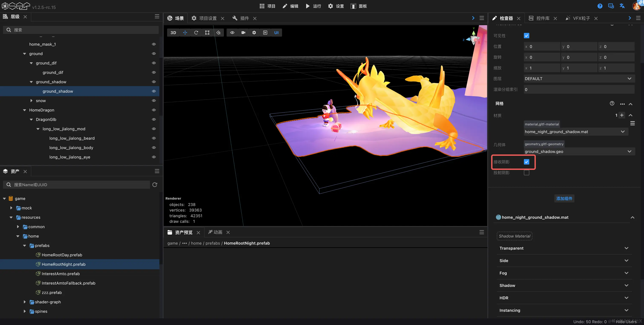Enable the 投射阴影 checkbox
The height and width of the screenshot is (325, 644).
click(x=526, y=173)
